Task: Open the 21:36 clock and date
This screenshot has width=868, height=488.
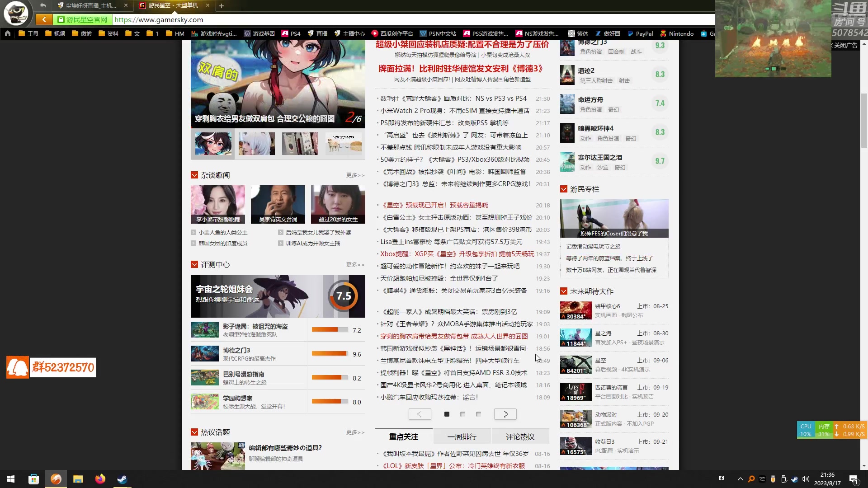Action: pyautogui.click(x=827, y=479)
